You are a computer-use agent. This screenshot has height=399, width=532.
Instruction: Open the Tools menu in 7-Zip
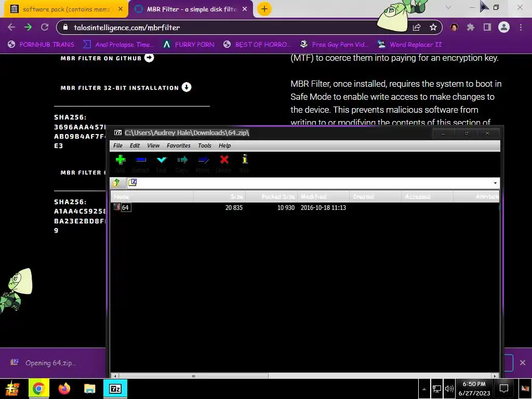coord(205,145)
